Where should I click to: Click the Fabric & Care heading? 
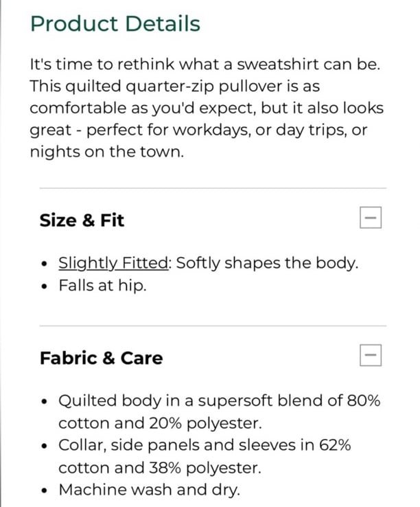(101, 358)
